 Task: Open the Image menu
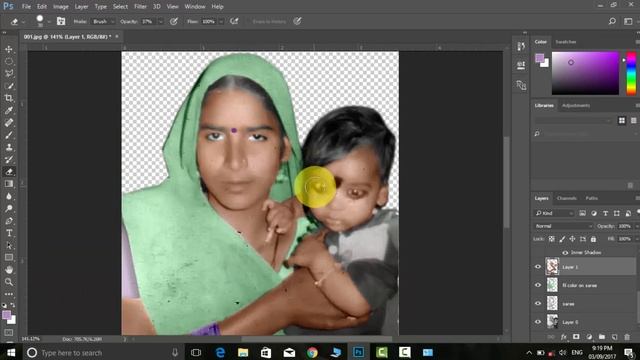coord(60,7)
